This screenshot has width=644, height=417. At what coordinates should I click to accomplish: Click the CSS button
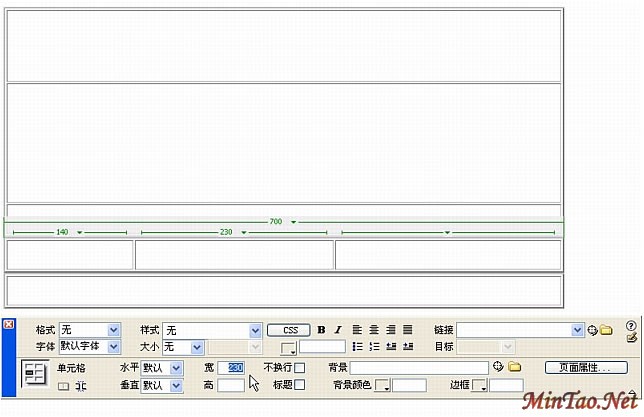[290, 330]
